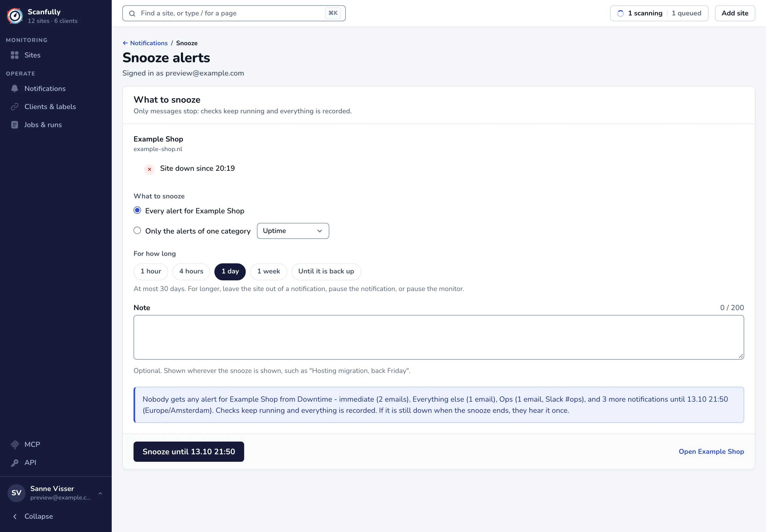The height and width of the screenshot is (532, 766).
Task: Click the Jobs & runs list icon
Action: point(15,125)
